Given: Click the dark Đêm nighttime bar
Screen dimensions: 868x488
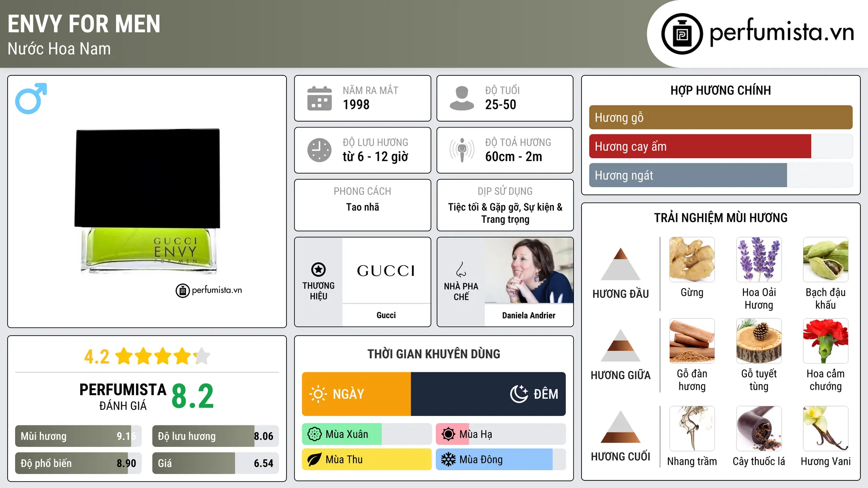Looking at the screenshot, I should (488, 394).
